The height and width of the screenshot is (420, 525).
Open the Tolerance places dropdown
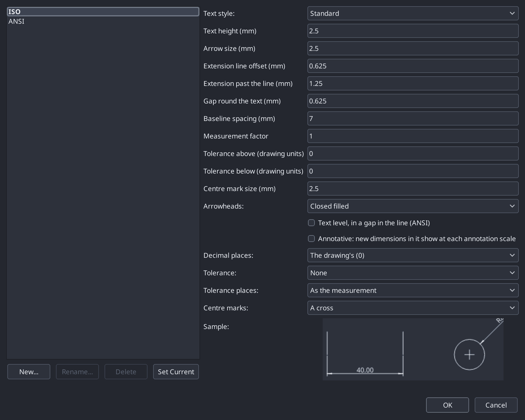[413, 290]
